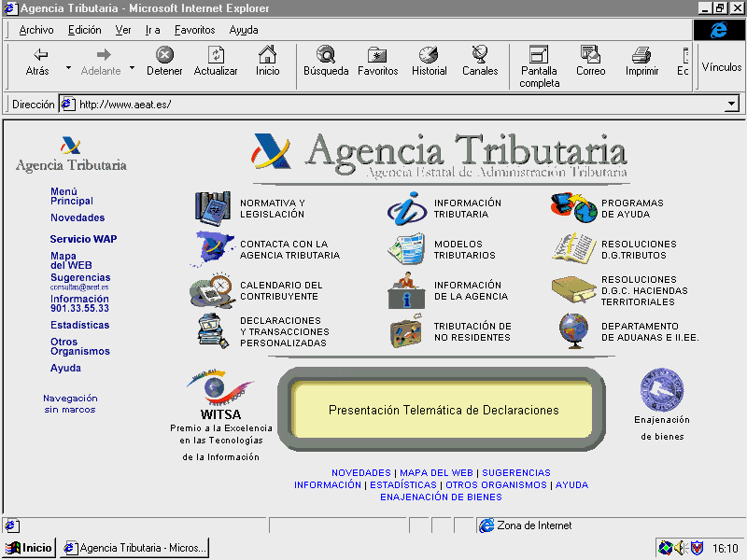Open the Dirección address dropdown arrow
This screenshot has width=747, height=560.
pos(732,104)
